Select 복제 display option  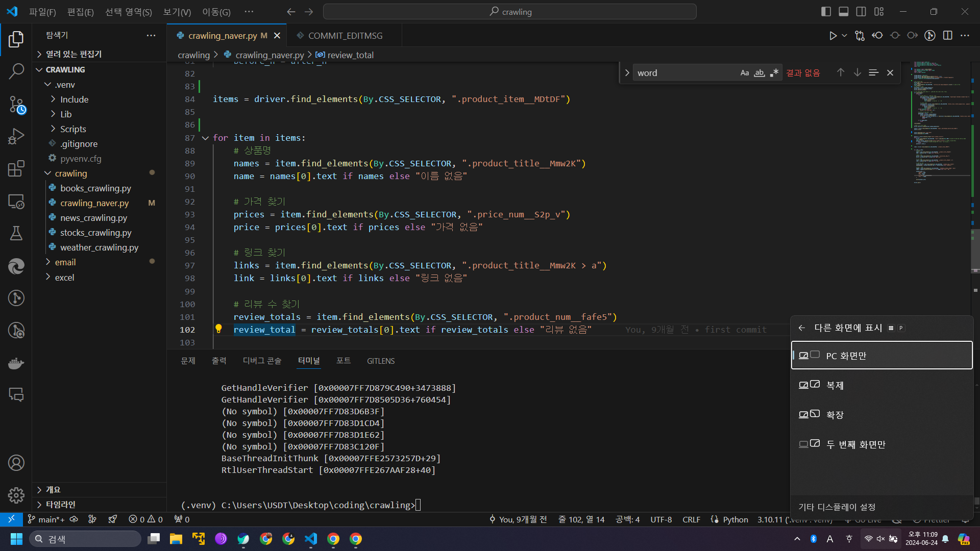[x=881, y=385]
